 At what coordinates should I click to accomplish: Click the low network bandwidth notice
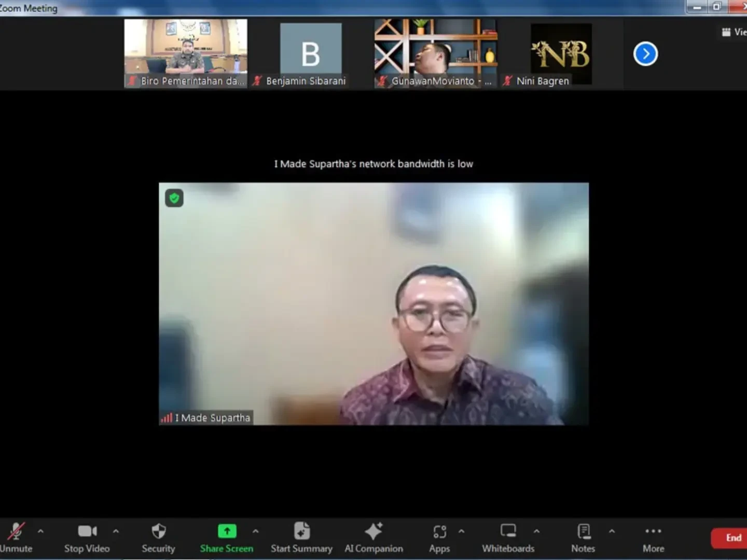click(x=374, y=164)
